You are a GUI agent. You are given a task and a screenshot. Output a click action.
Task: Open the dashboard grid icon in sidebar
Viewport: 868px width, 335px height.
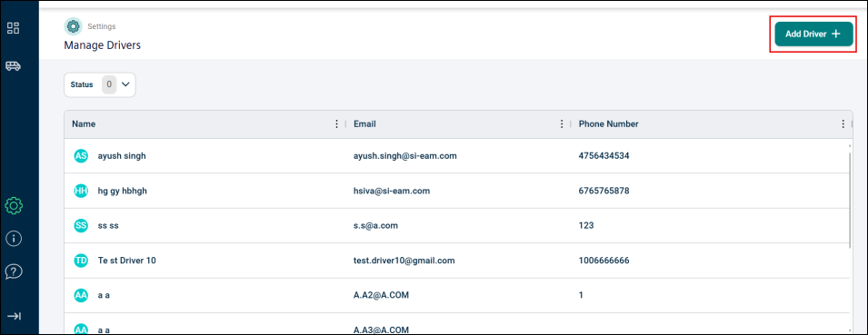pyautogui.click(x=14, y=28)
